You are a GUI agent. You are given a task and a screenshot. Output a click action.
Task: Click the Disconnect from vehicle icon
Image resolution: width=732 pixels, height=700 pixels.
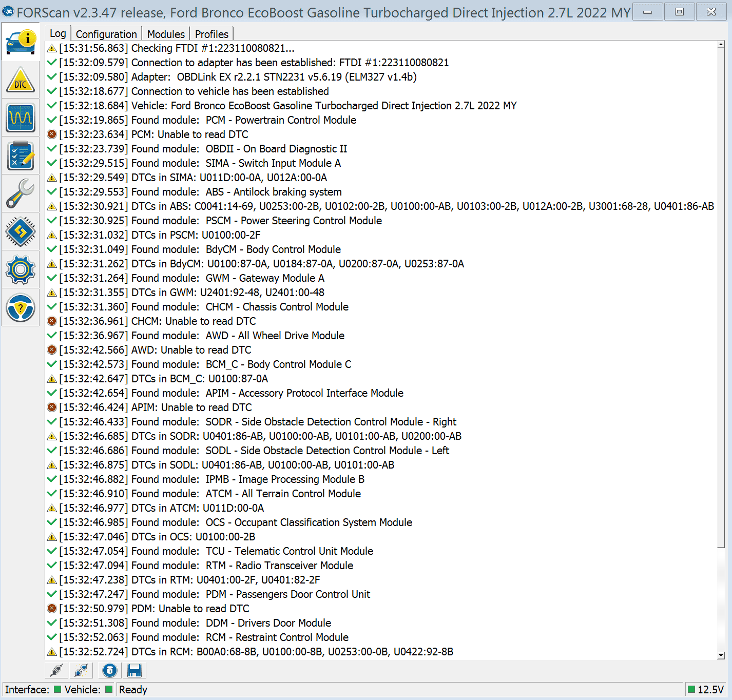(81, 670)
